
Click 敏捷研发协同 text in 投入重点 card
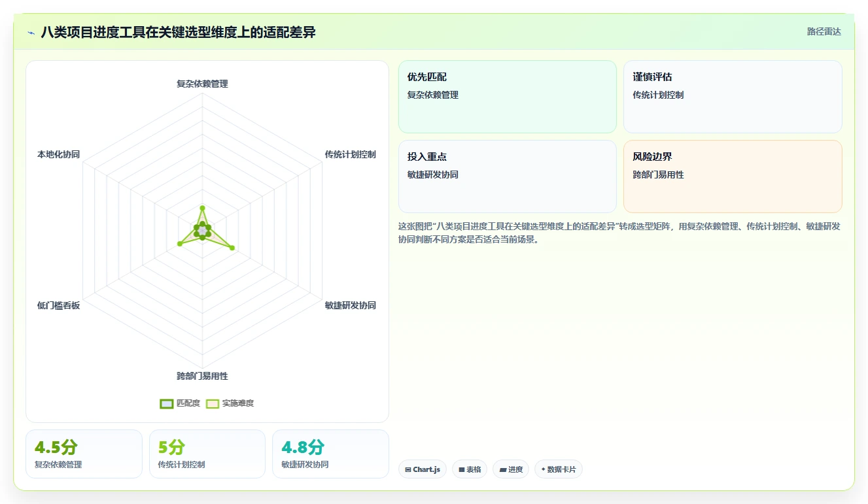coord(432,175)
